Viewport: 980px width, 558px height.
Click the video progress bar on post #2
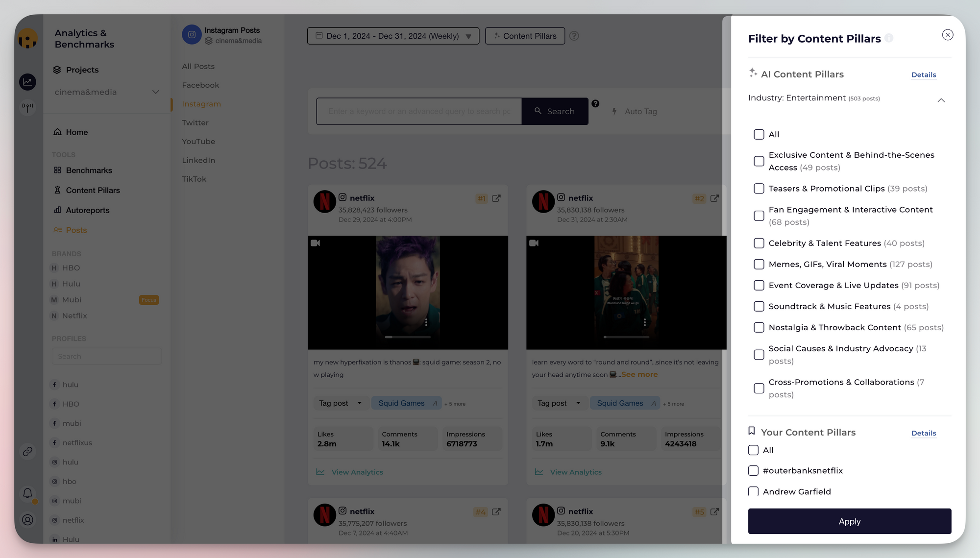pos(626,337)
